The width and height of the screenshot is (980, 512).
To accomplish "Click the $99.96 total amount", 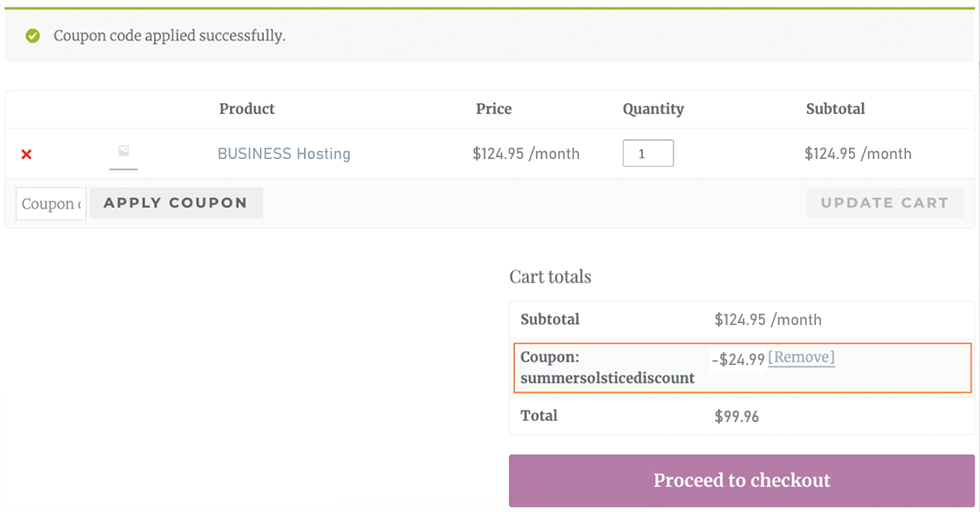I will point(736,416).
